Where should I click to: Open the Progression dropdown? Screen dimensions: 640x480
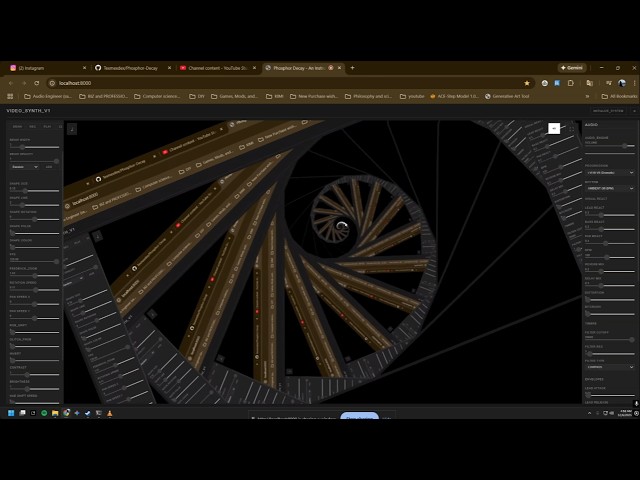click(610, 173)
